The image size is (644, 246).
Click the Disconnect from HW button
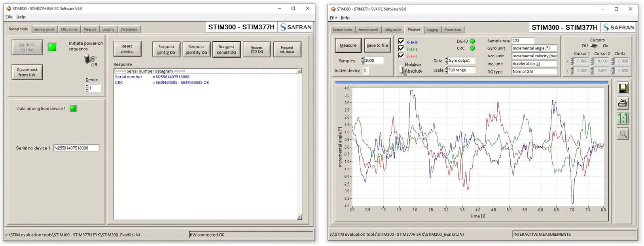27,72
